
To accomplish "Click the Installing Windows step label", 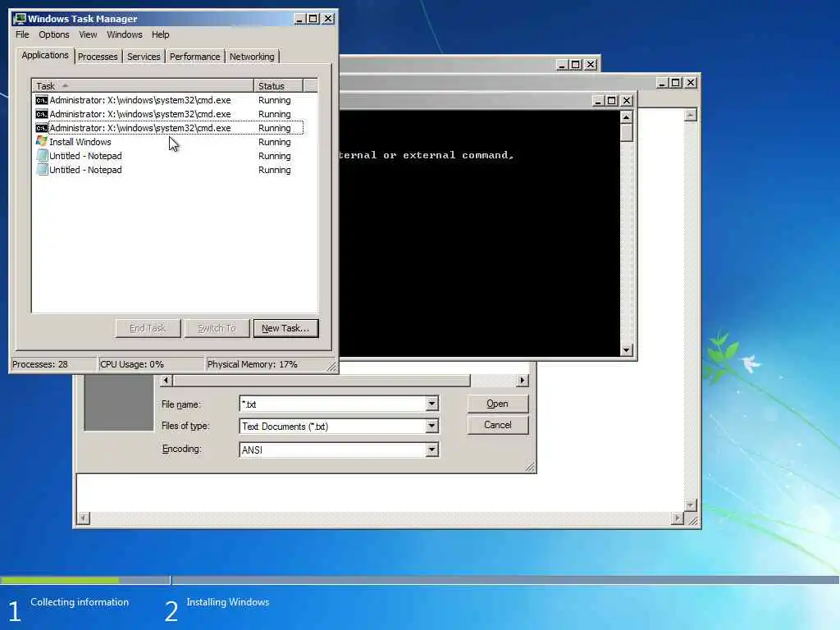I will click(228, 602).
